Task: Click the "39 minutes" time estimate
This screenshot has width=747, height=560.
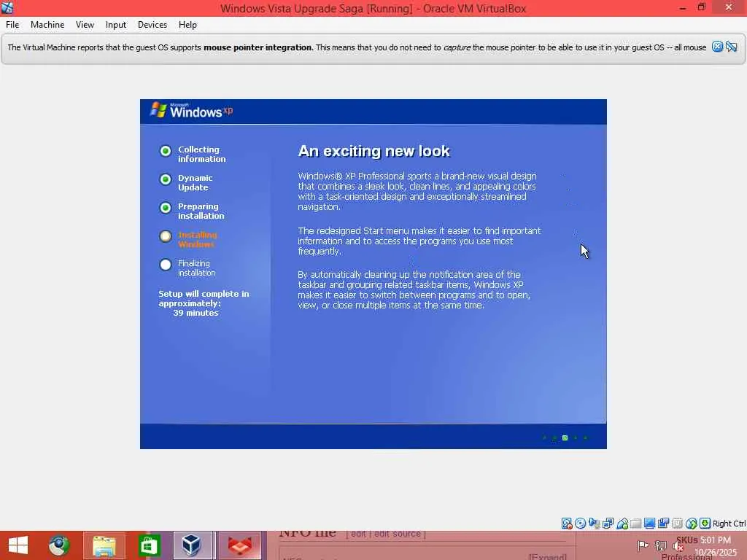Action: pyautogui.click(x=196, y=313)
